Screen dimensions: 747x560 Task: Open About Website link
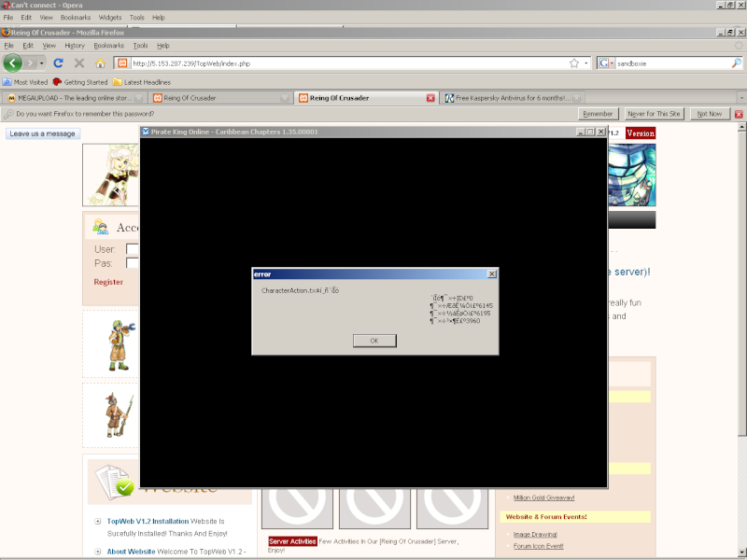(131, 552)
